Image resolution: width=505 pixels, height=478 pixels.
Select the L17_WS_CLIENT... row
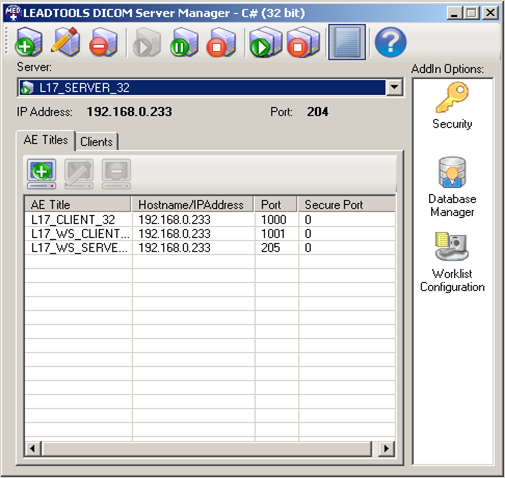point(210,234)
